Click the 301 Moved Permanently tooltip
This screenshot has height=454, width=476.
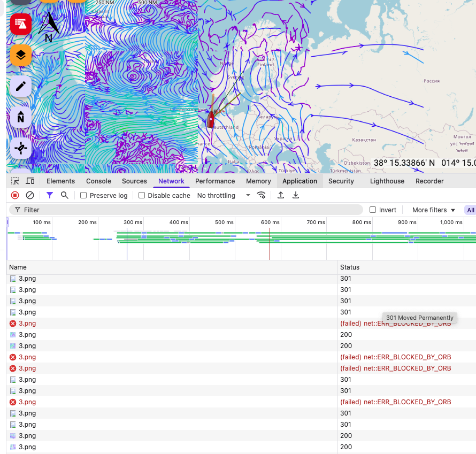point(419,318)
